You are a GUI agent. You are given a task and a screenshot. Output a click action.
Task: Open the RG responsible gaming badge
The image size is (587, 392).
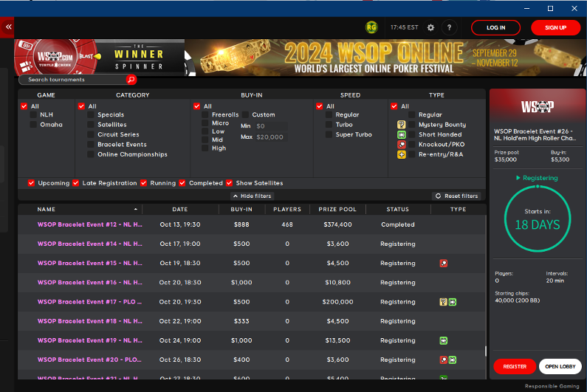pyautogui.click(x=371, y=27)
